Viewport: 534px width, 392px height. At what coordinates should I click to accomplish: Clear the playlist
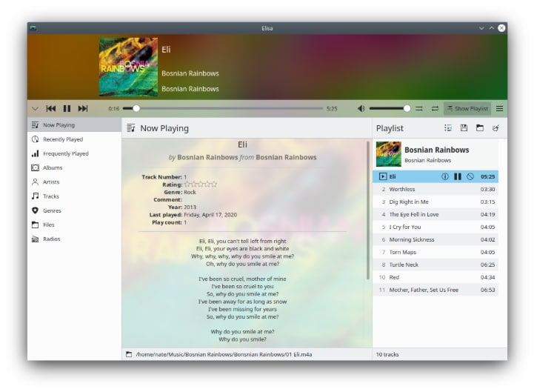(495, 127)
